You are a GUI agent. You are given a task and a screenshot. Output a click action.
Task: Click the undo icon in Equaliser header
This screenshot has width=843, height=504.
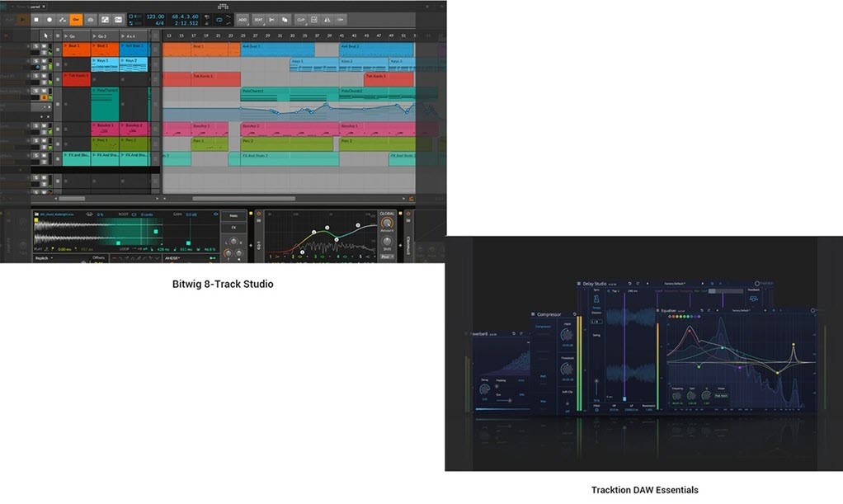click(x=702, y=310)
